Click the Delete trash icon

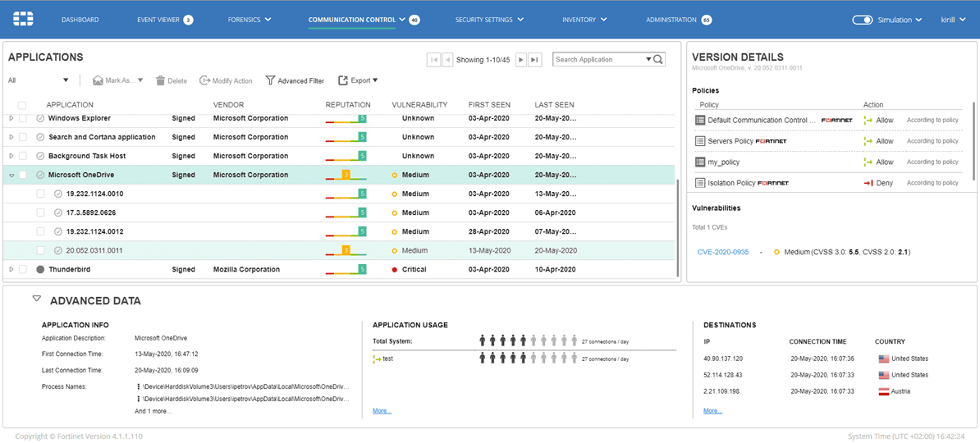161,80
